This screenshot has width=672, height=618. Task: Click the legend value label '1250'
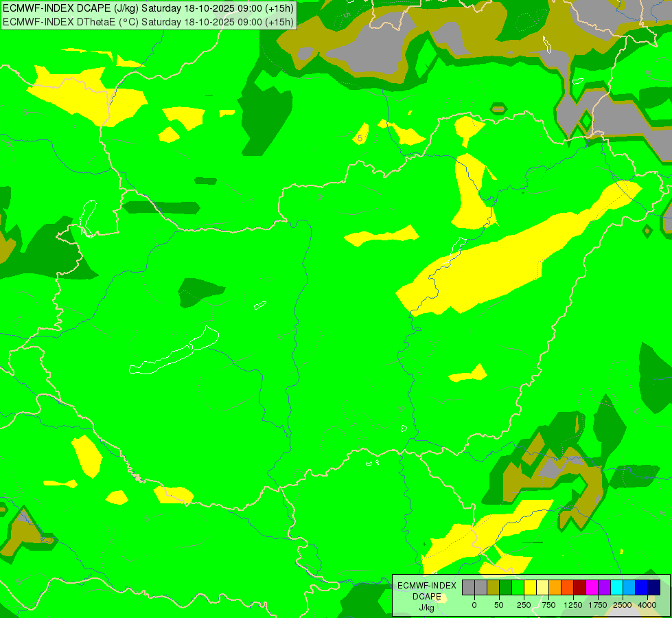click(573, 605)
